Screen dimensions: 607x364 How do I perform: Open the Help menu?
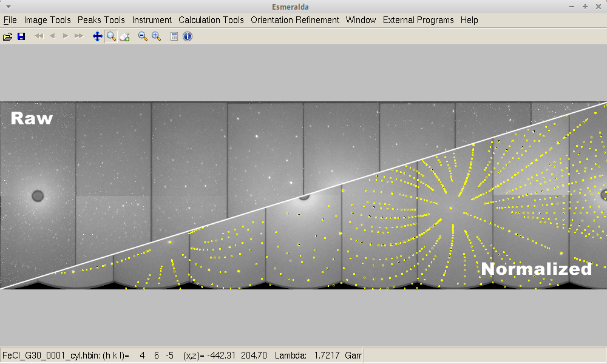pos(469,20)
